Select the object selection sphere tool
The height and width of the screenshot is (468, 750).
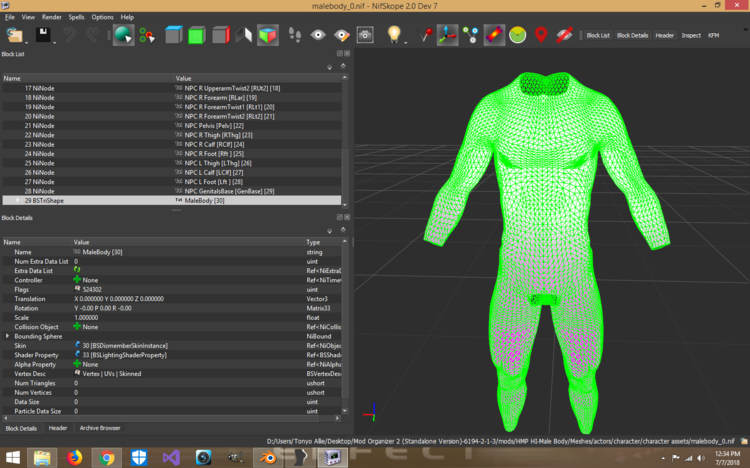click(123, 35)
